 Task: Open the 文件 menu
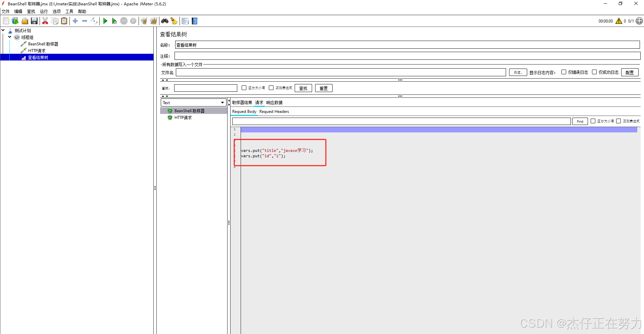[6, 11]
